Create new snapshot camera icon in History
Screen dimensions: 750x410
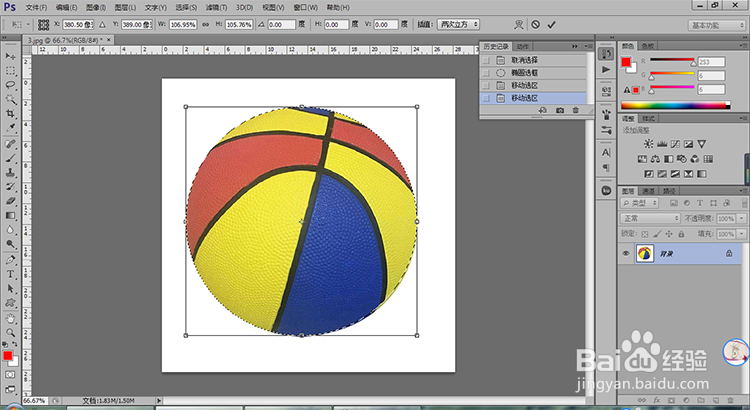pyautogui.click(x=560, y=111)
